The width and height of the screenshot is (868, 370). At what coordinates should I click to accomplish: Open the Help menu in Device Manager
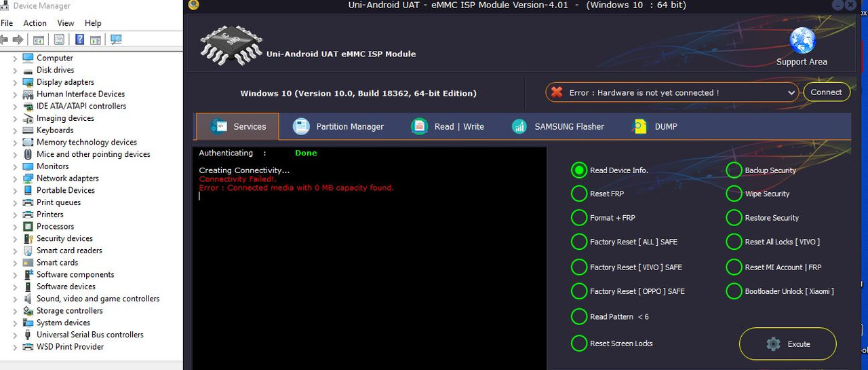pos(93,23)
